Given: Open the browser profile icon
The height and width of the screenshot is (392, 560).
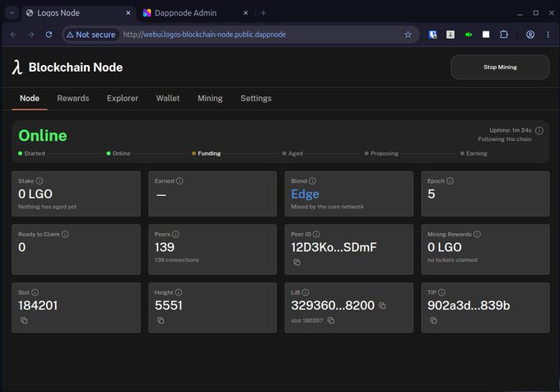Looking at the screenshot, I should click(530, 35).
